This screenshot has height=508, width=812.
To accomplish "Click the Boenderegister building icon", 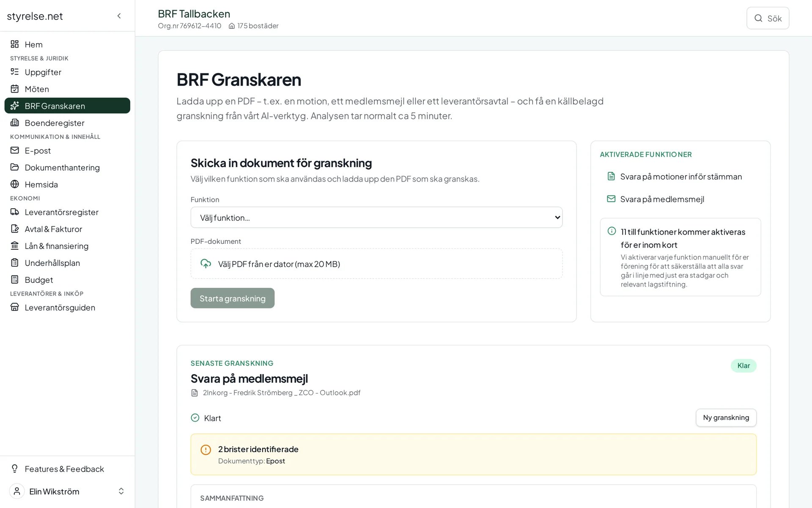I will [15, 122].
